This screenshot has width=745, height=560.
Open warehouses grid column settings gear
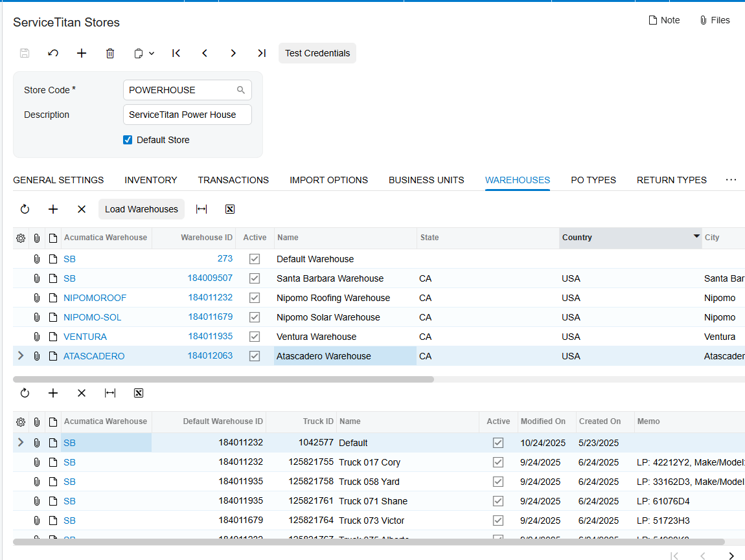21,238
